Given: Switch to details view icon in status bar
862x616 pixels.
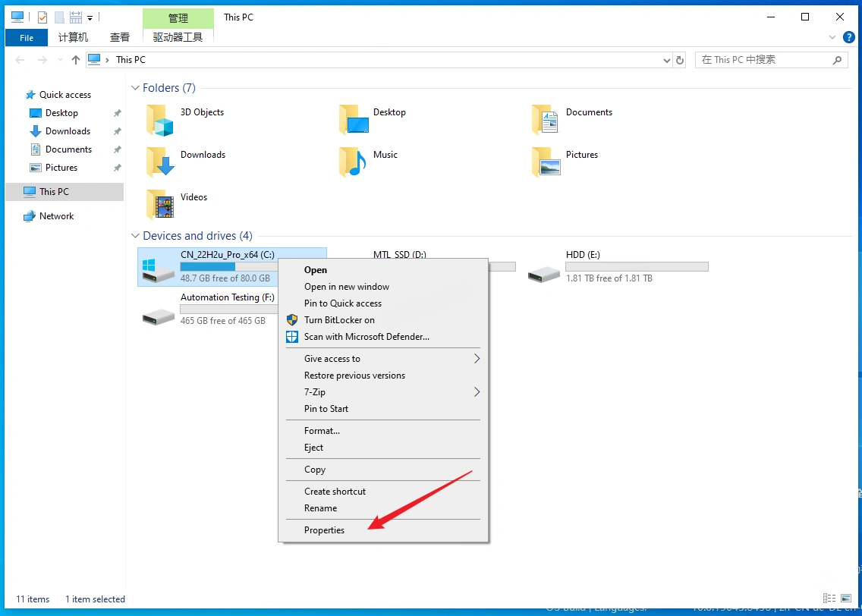Looking at the screenshot, I should pos(829,599).
